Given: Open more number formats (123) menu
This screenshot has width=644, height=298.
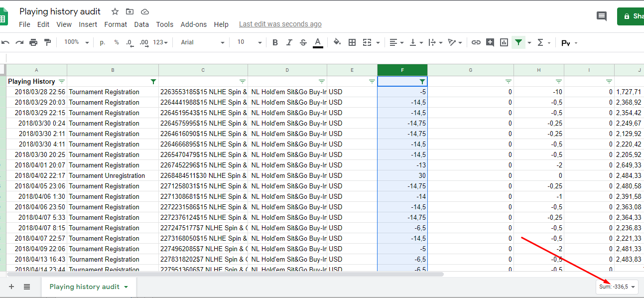Looking at the screenshot, I should coord(160,42).
